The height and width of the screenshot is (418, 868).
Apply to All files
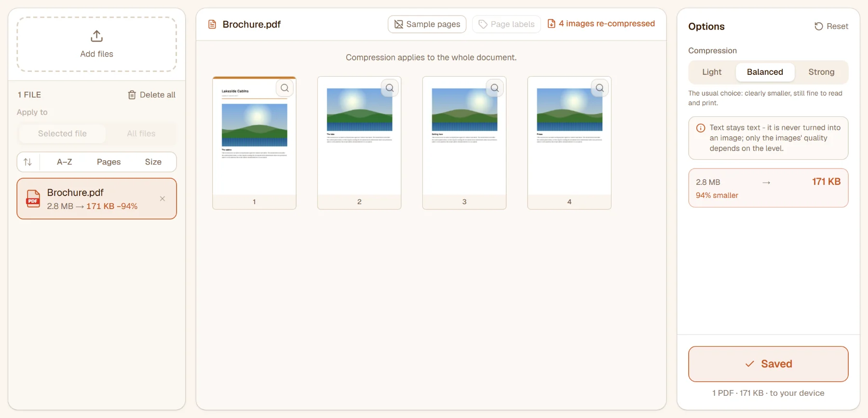(x=141, y=134)
